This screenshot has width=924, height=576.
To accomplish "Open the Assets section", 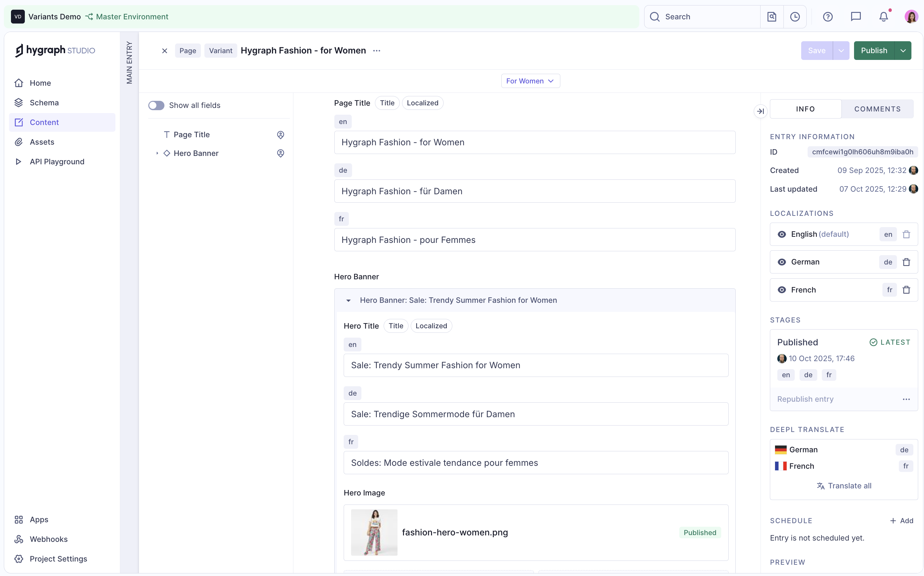I will click(42, 142).
